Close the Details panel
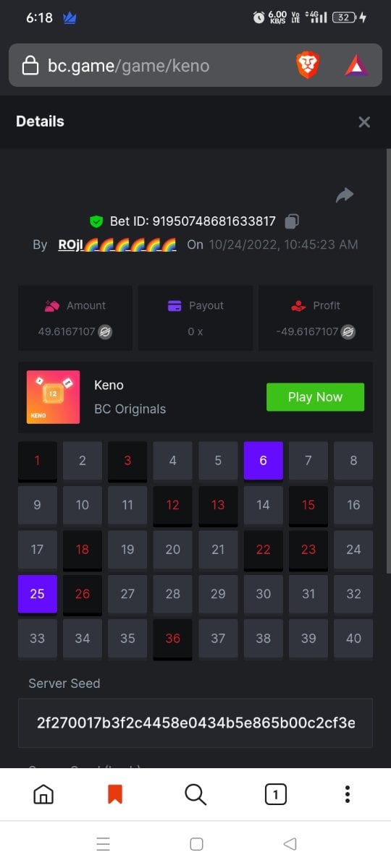This screenshot has height=868, width=391. click(x=364, y=122)
